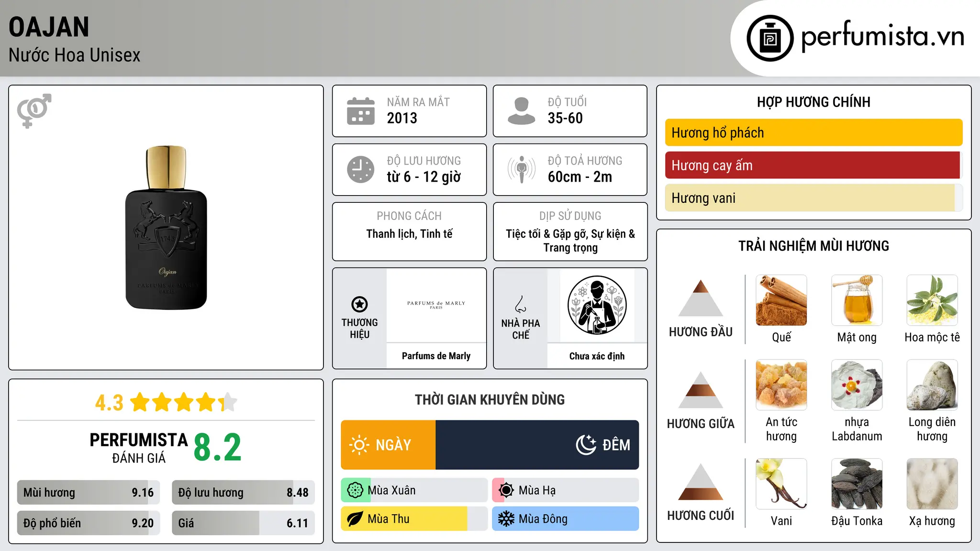Click the Mùi hương 9.16 score bar
The image size is (980, 551).
point(89,492)
